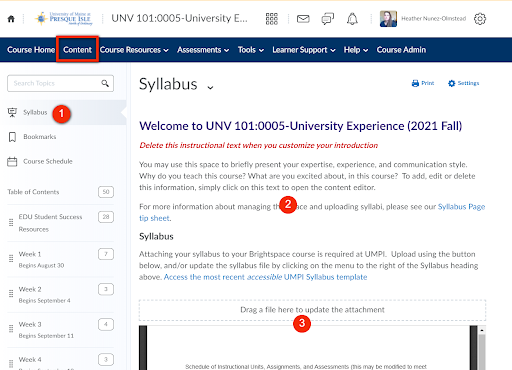Click the Week 1 count badge

(x=106, y=254)
